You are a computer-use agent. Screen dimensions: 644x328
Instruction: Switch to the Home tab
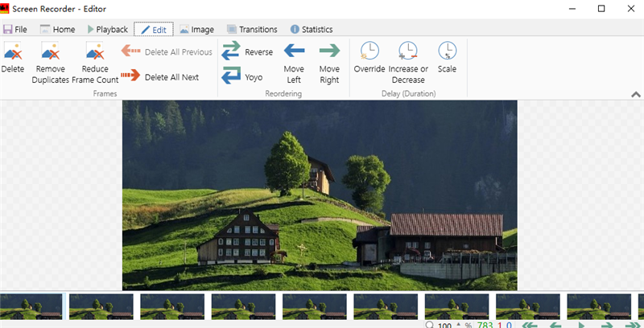point(57,29)
